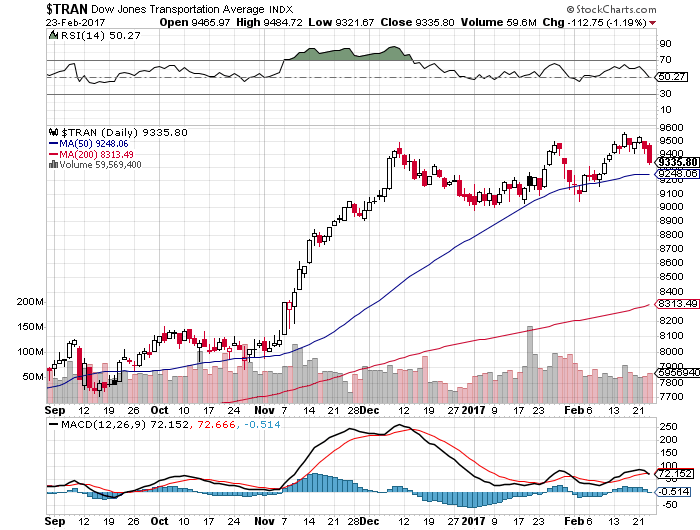Click the $TRAN (Daily) 9335.80 legend text
This screenshot has width=700, height=530.
(124, 133)
